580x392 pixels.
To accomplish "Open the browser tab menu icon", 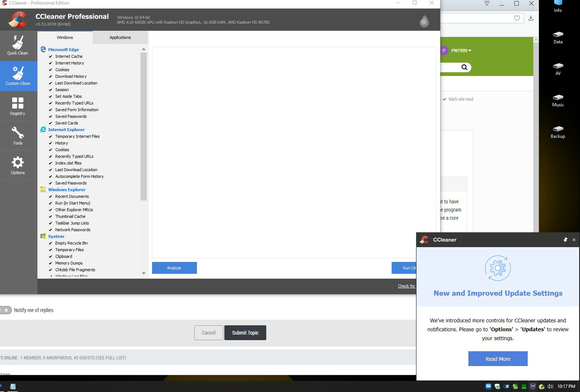I will (x=487, y=3).
